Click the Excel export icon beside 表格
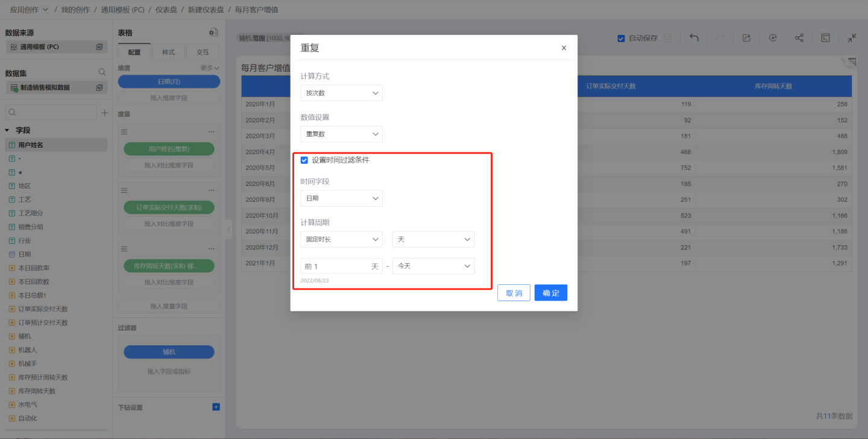This screenshot has height=439, width=868. point(213,33)
